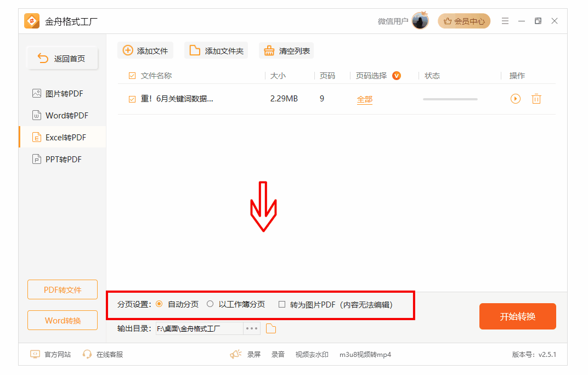
Task: Open 全部 page selection for file
Action: coord(364,99)
